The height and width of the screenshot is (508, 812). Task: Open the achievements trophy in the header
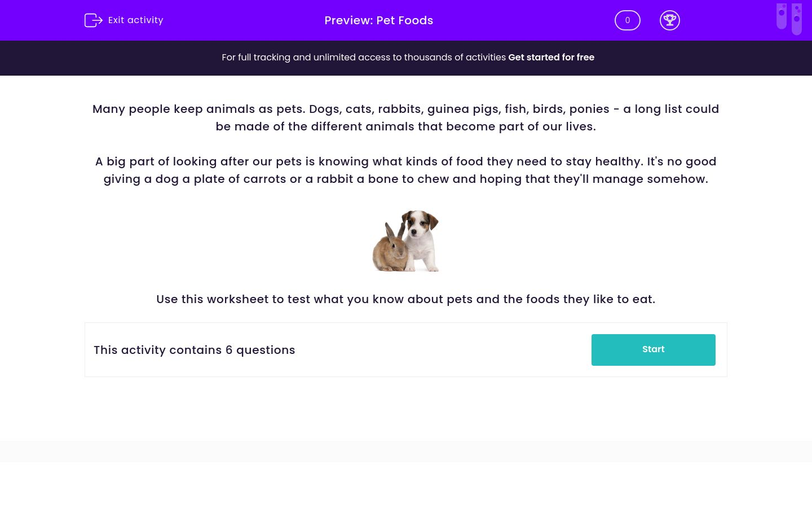point(670,20)
